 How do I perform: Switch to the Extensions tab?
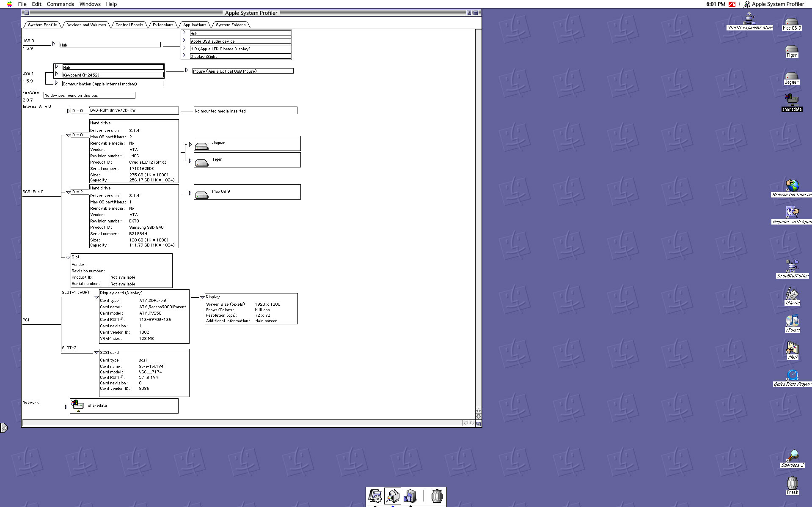[163, 25]
